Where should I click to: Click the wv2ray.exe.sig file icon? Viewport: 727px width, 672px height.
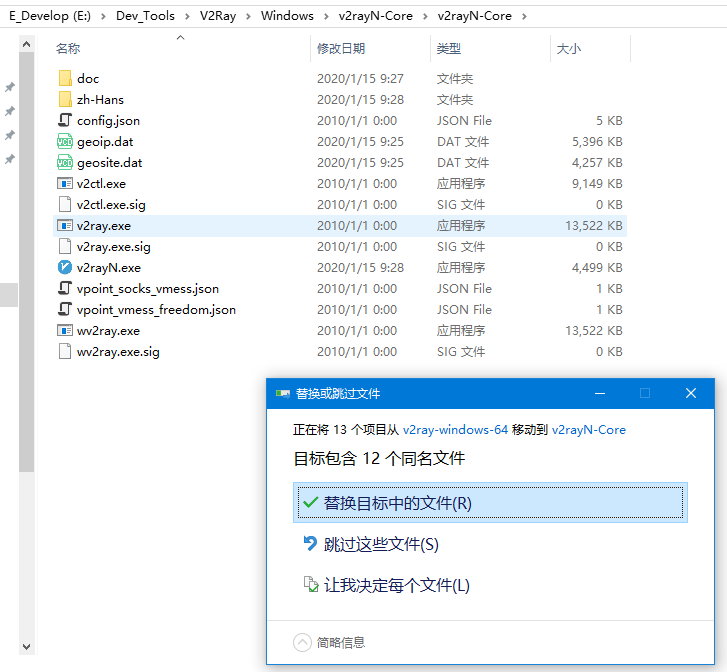click(x=65, y=351)
